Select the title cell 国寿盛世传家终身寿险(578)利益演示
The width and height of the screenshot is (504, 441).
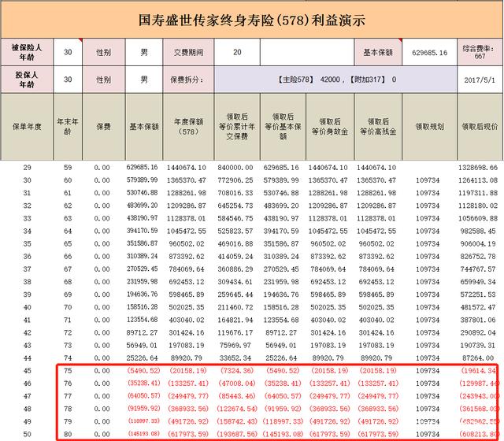click(x=252, y=20)
